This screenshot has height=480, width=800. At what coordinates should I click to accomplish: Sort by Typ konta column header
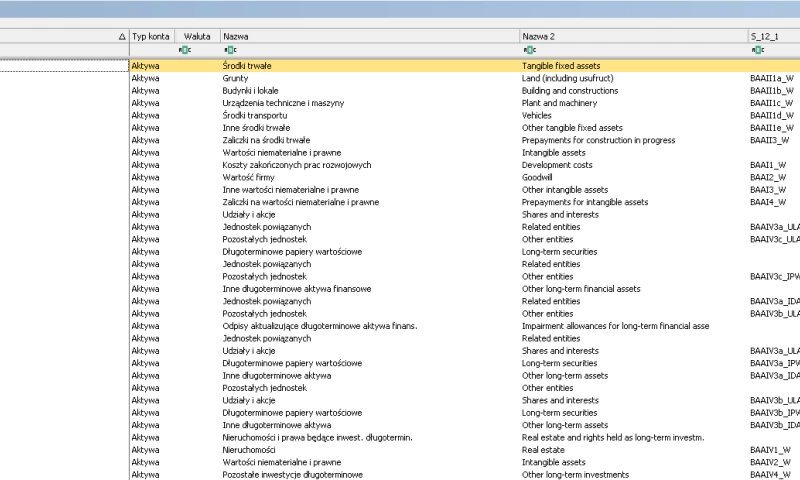(x=152, y=37)
